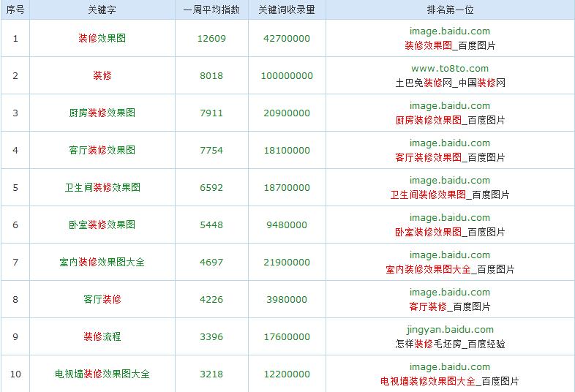Open the keyword "卫生间装修效果图"
Screen dimensions: 575x392
[x=102, y=187]
